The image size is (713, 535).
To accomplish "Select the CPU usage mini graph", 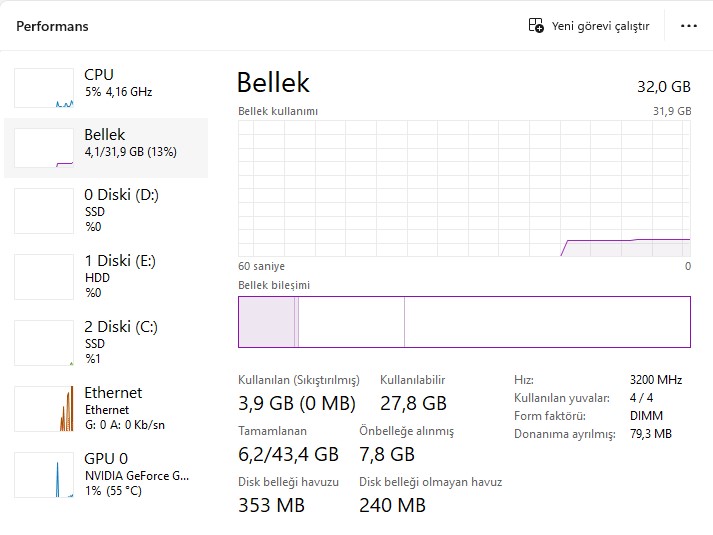I will (x=44, y=88).
